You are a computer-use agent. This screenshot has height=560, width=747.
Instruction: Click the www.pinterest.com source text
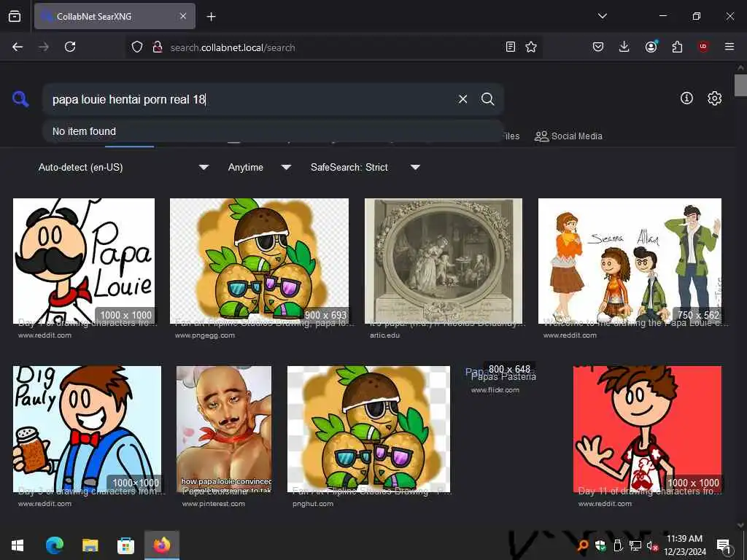coord(214,504)
